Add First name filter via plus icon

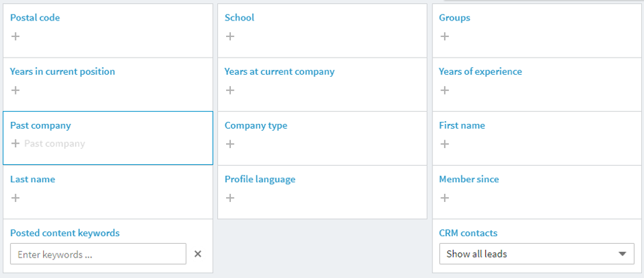click(445, 144)
